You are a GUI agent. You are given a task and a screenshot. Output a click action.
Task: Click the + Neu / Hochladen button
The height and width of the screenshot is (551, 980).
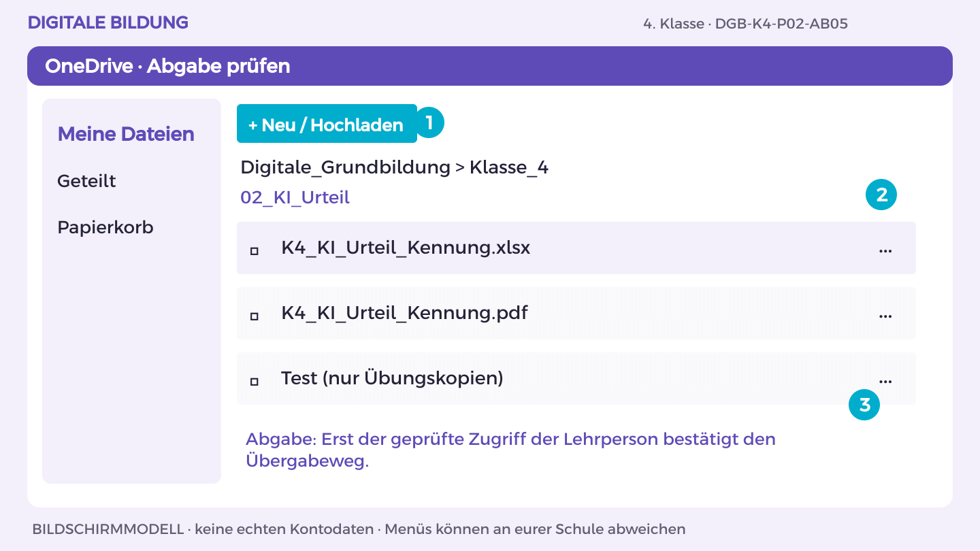[327, 124]
